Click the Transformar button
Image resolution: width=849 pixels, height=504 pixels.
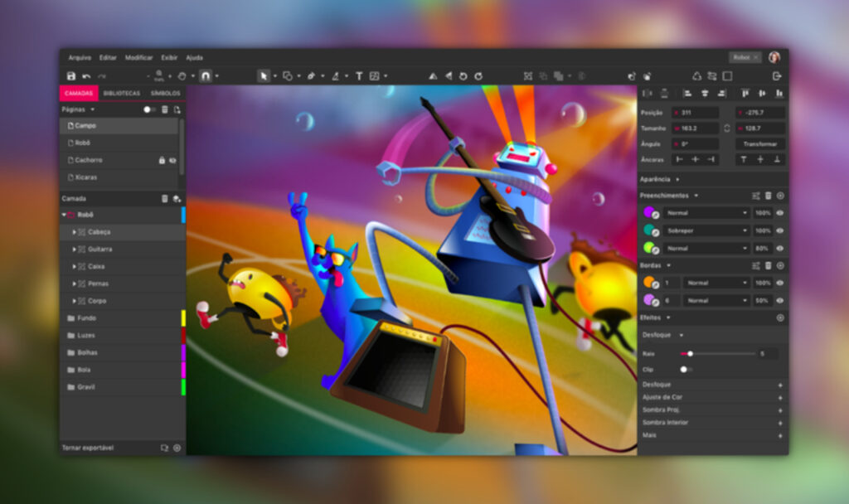[x=760, y=144]
